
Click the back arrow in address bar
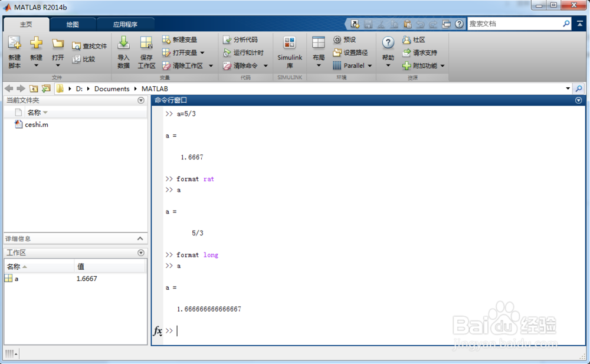9,88
